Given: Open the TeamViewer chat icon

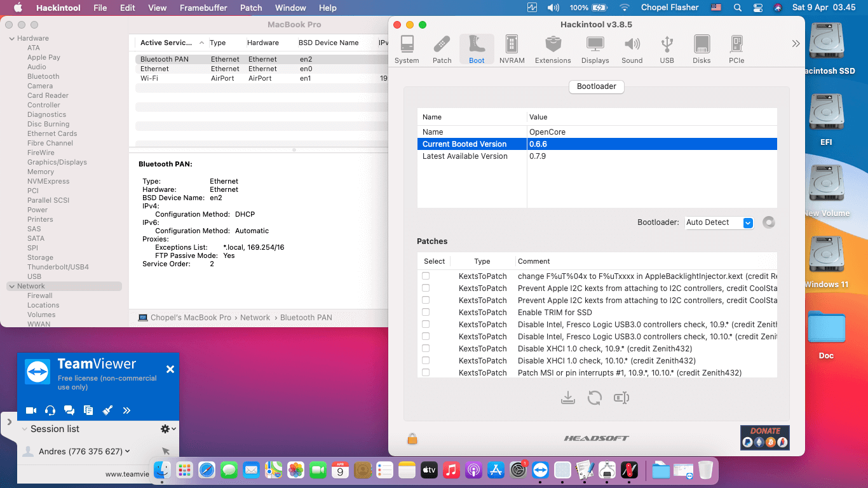Looking at the screenshot, I should click(x=69, y=410).
